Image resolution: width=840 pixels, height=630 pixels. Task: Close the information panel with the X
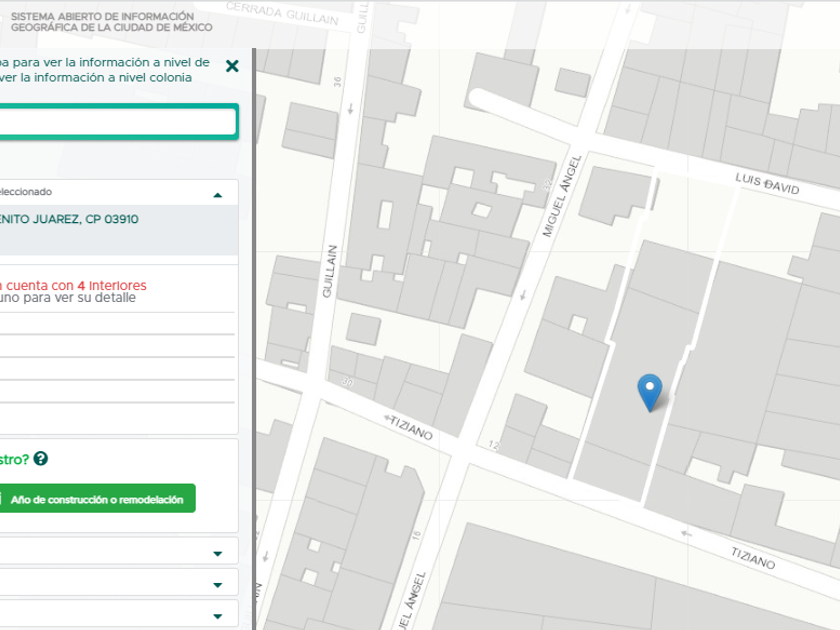[232, 66]
